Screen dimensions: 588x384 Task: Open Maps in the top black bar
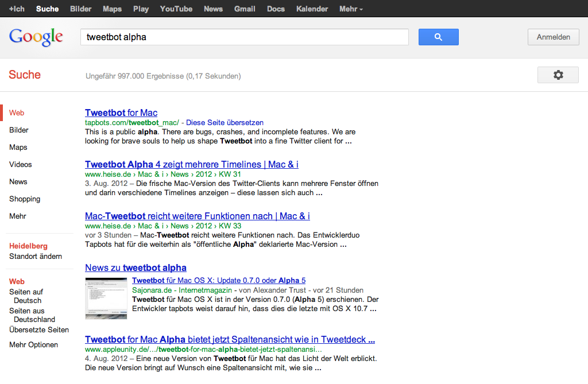coord(112,9)
